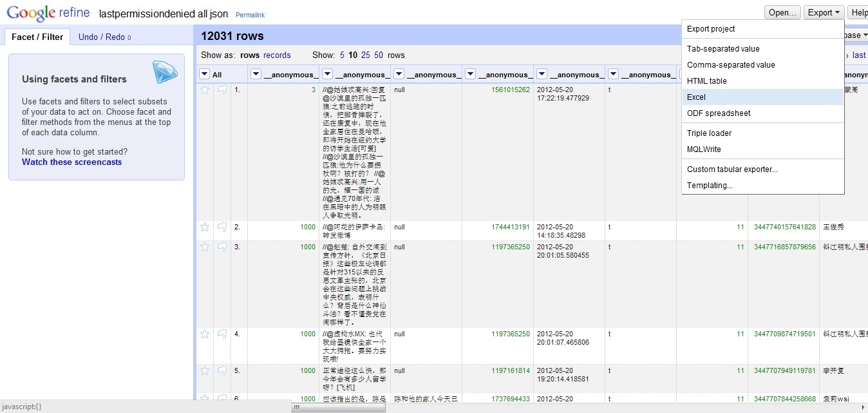Open dropdown of column containing values 3 and 1000
The image size is (868, 413).
[x=256, y=74]
